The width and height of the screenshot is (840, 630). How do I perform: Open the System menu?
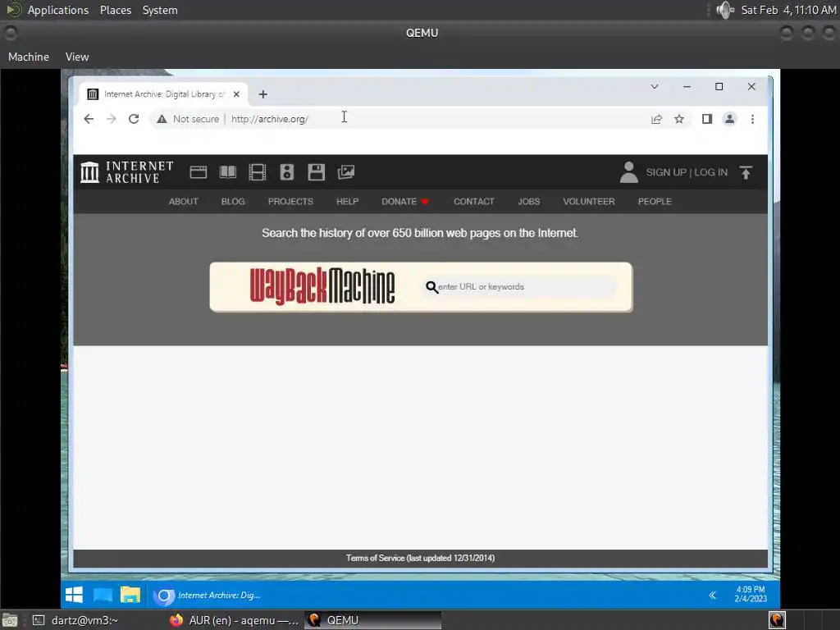160,10
